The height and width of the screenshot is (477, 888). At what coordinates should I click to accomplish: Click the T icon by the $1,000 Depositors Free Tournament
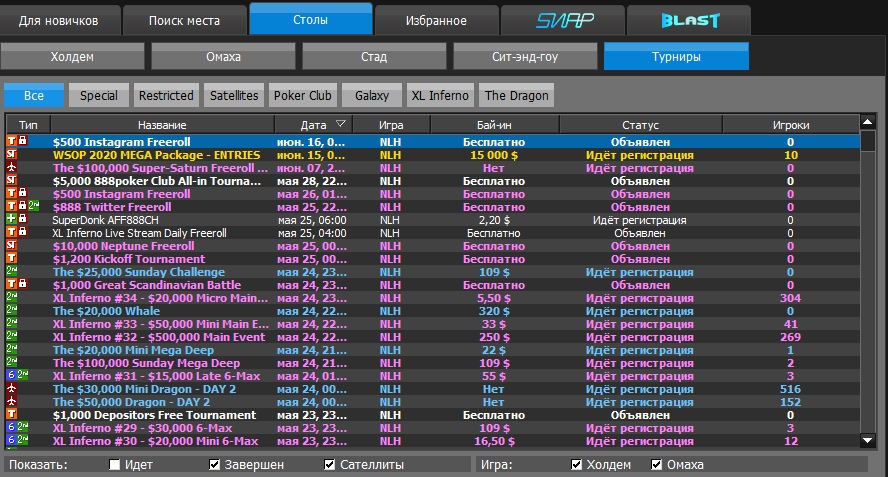click(11, 415)
